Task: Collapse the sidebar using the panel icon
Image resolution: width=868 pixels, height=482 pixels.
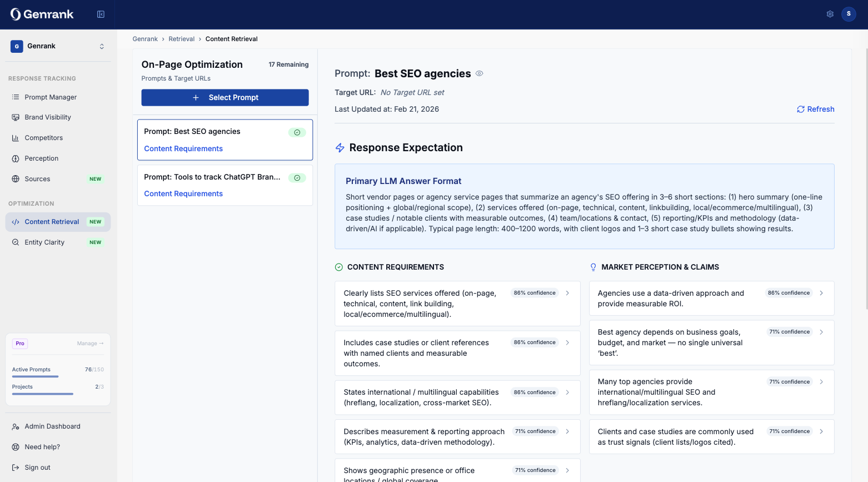Action: click(101, 14)
